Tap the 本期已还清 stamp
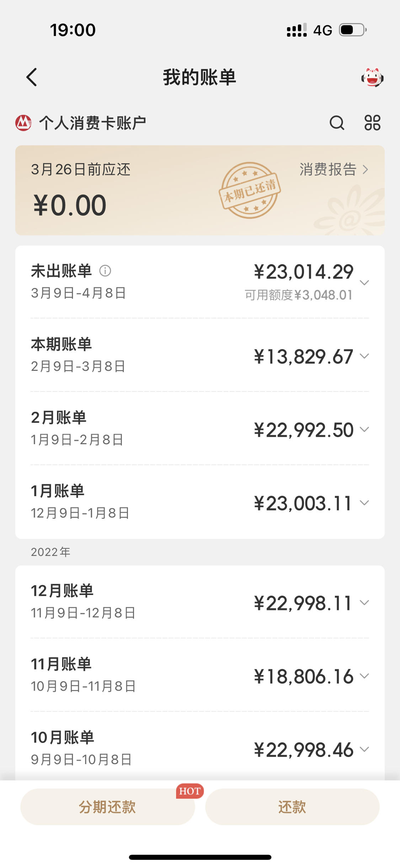400x868 pixels. pos(250,190)
